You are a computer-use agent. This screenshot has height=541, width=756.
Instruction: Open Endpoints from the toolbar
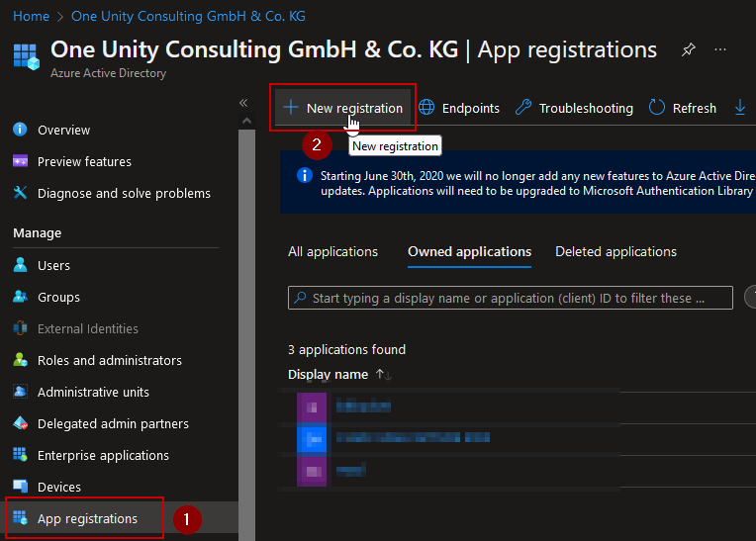point(459,108)
